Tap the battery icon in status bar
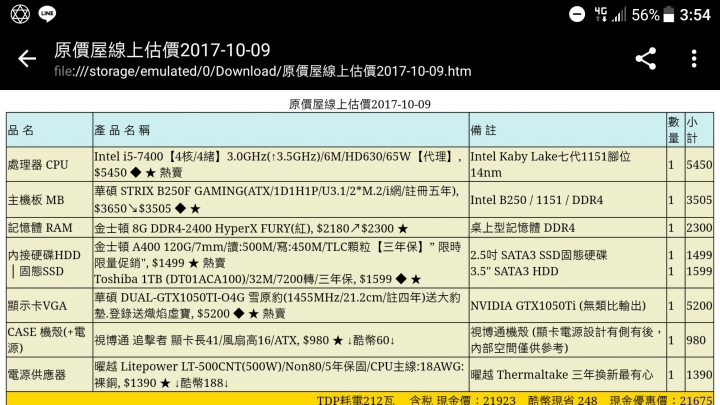Screen dimensions: 720x405 (x=669, y=14)
